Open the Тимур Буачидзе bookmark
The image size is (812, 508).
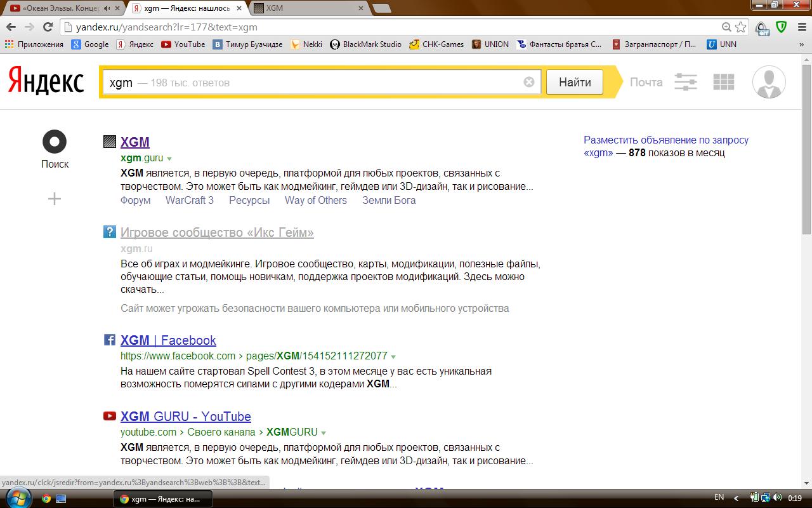[247, 44]
